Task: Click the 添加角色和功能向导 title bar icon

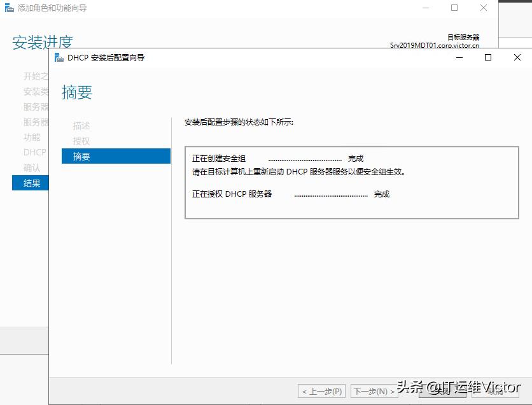Action: click(10, 8)
